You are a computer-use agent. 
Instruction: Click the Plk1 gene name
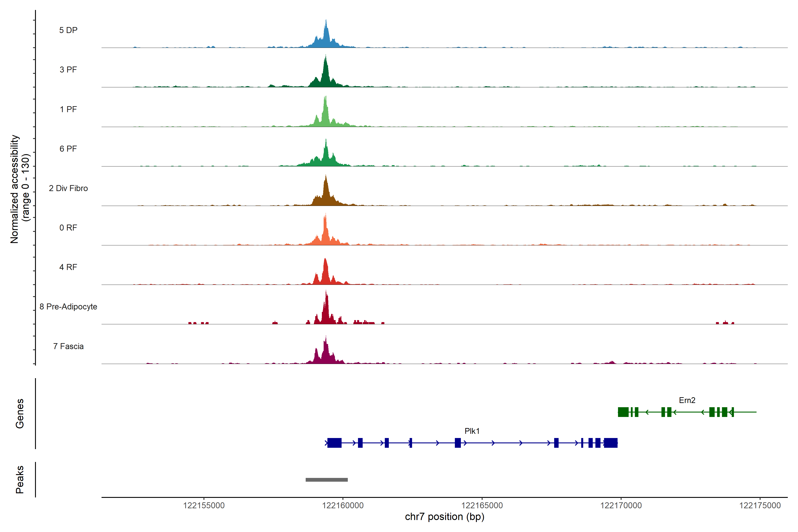tap(472, 431)
